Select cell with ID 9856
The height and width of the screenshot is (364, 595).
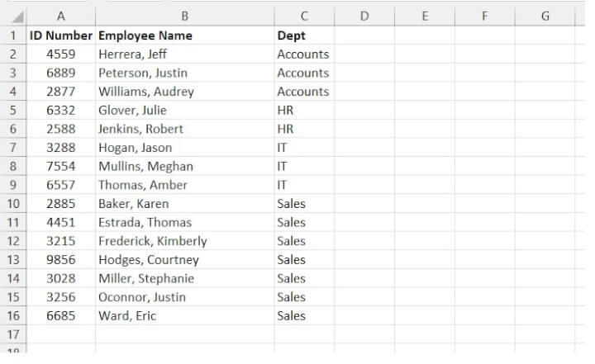[x=61, y=260]
